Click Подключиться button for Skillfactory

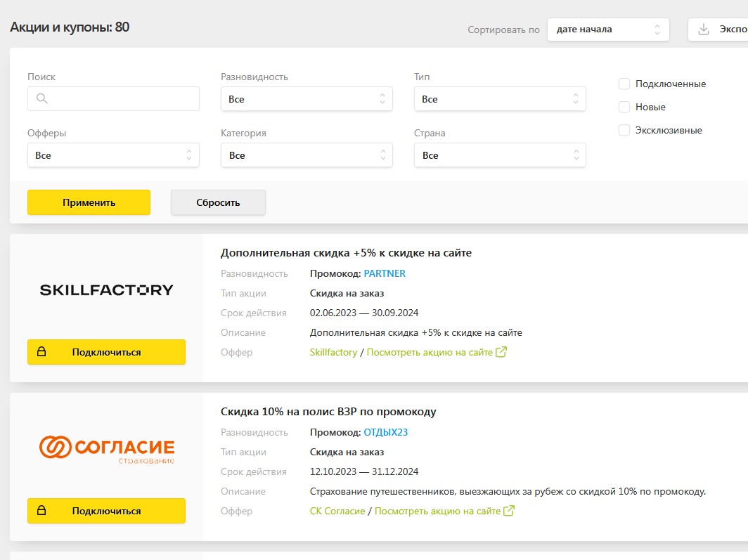point(106,352)
